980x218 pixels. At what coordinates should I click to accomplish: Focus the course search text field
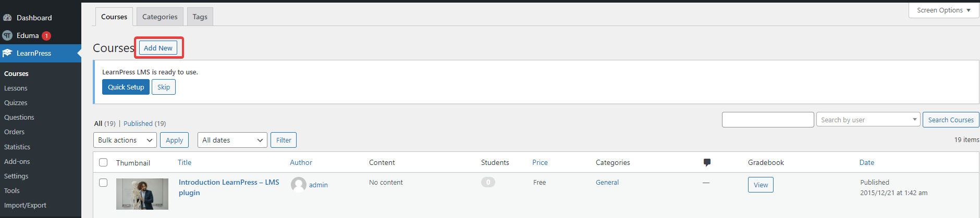click(x=768, y=120)
